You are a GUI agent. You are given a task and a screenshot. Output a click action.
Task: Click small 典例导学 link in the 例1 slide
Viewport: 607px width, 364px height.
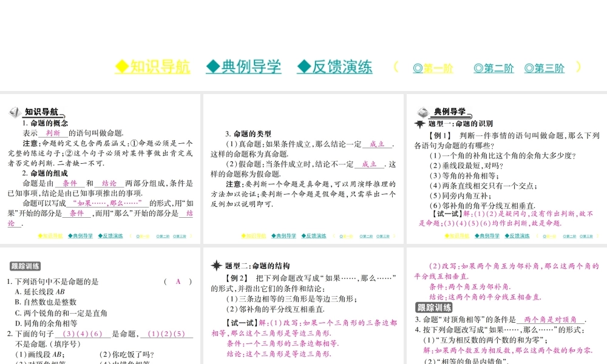point(487,236)
